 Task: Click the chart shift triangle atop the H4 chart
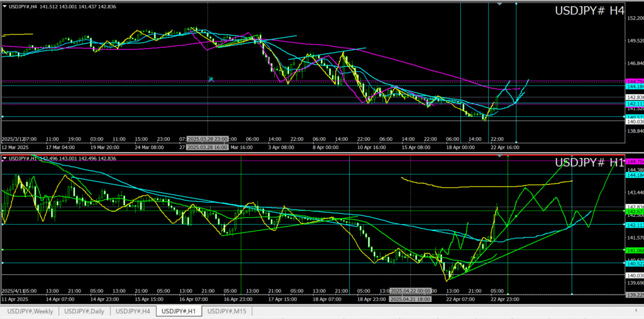click(499, 4)
